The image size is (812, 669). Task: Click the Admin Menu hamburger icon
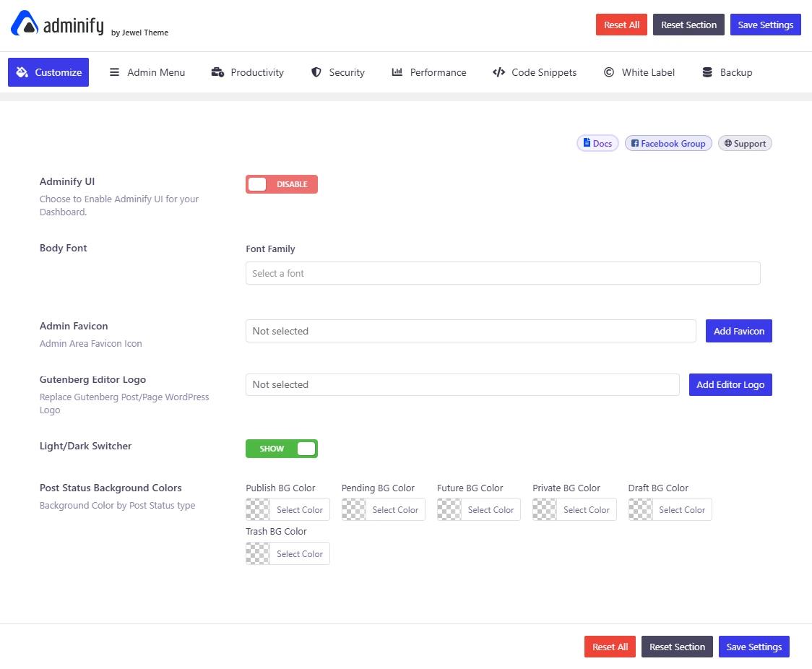point(114,72)
